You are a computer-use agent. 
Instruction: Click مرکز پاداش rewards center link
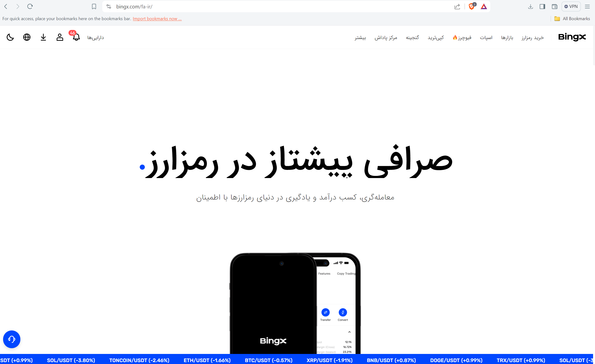click(x=385, y=37)
